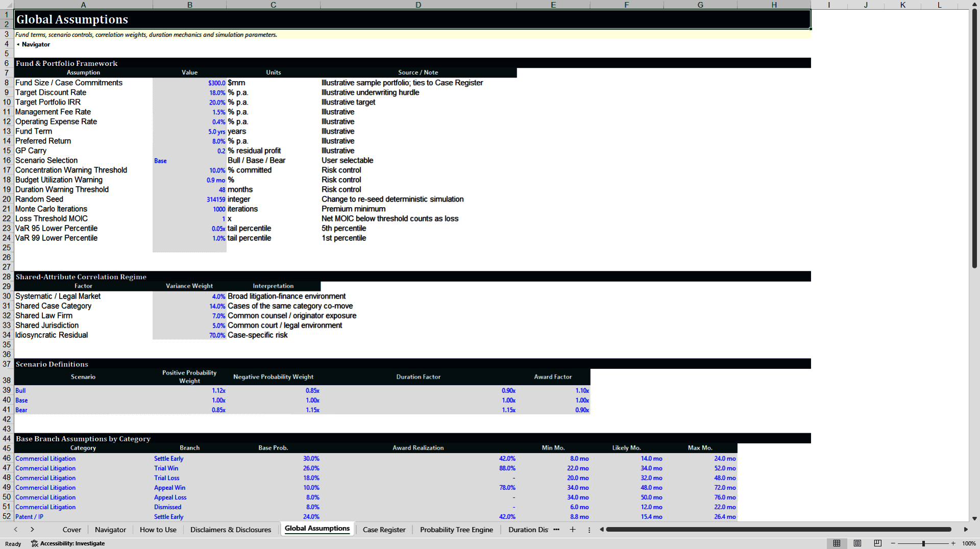Click the zoom out minus button
Viewport: 980px width, 549px height.
(893, 543)
